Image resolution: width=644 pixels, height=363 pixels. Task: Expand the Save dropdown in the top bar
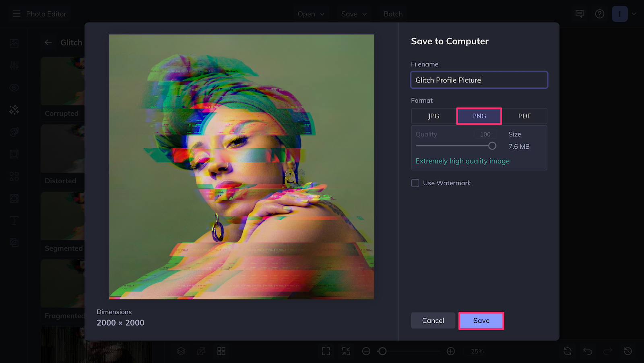(354, 14)
